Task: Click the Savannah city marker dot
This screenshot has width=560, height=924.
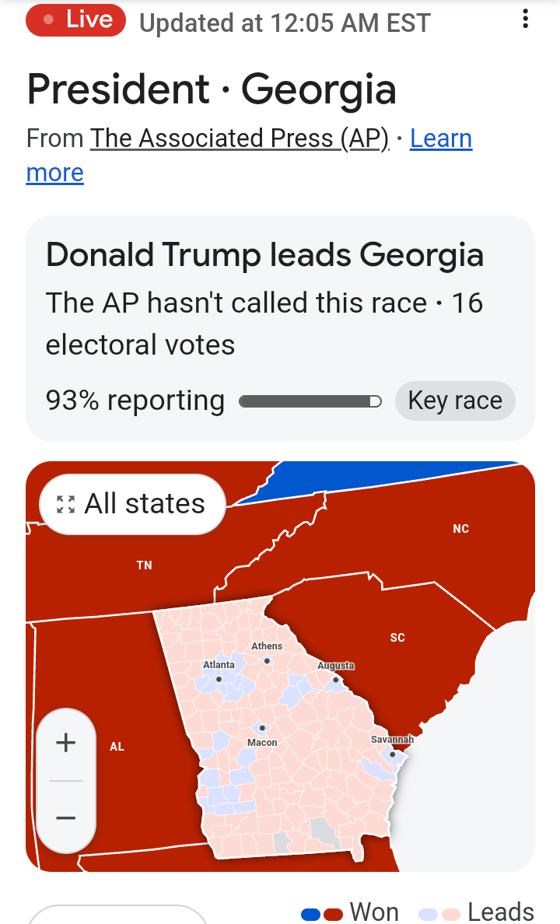Action: 393,754
